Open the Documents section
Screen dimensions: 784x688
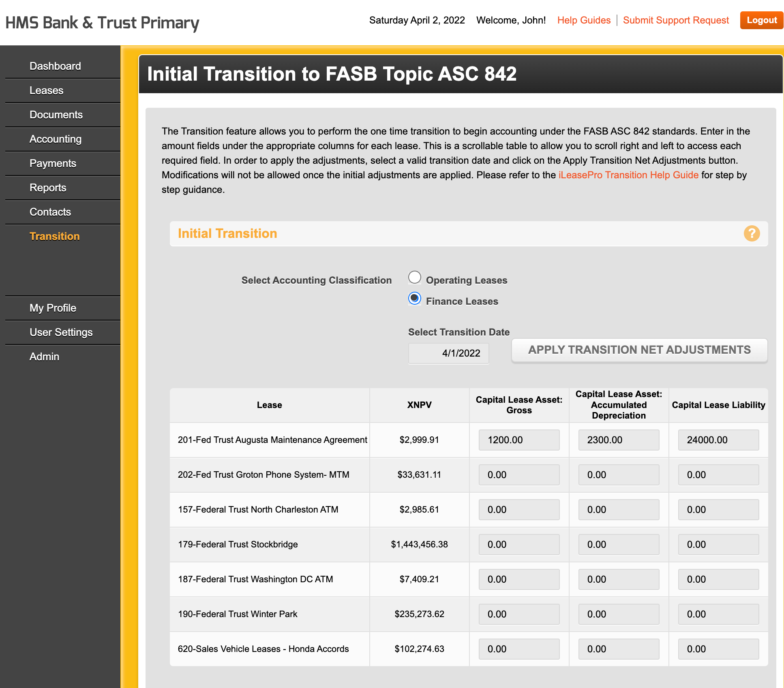coord(56,115)
